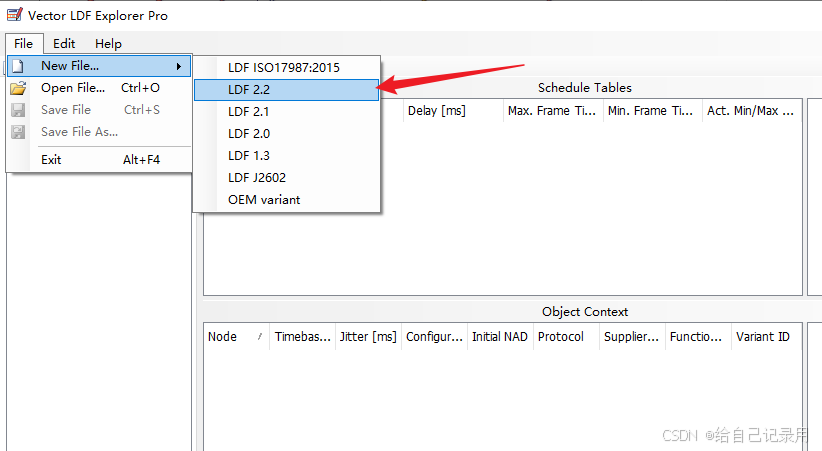Select the greyed Save File entry
Viewport: 822px width, 451px height.
coord(99,110)
